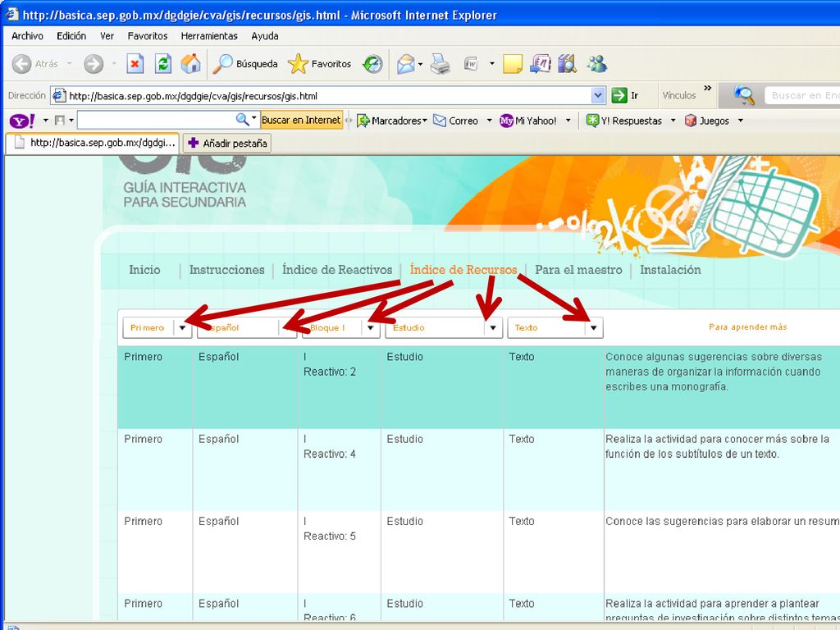Open the Edición menu

coord(71,36)
